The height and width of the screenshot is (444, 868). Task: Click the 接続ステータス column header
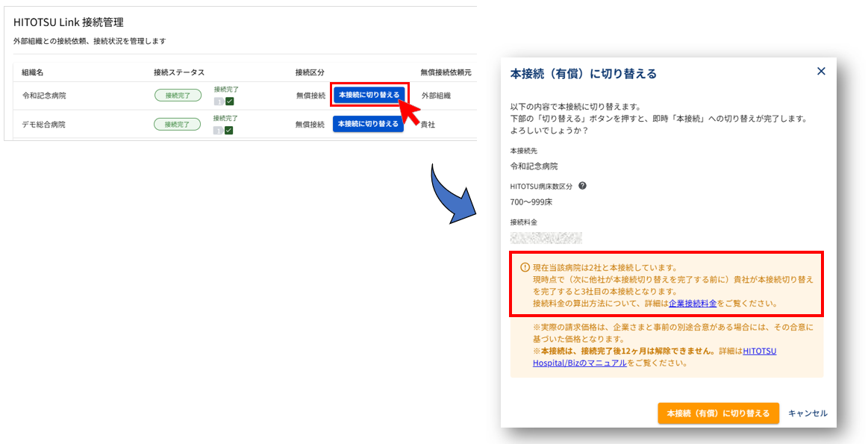click(179, 72)
